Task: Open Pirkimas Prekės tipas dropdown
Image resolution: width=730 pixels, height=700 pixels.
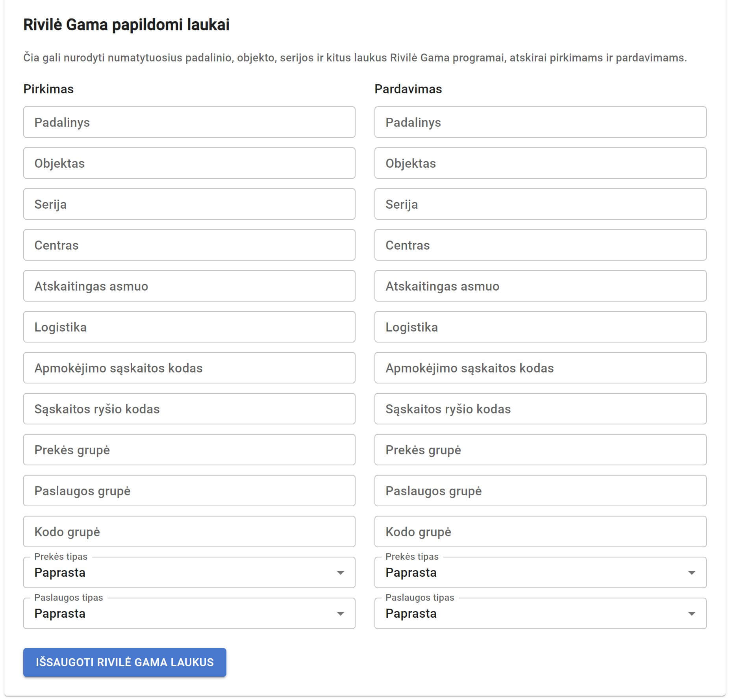Action: 189,572
